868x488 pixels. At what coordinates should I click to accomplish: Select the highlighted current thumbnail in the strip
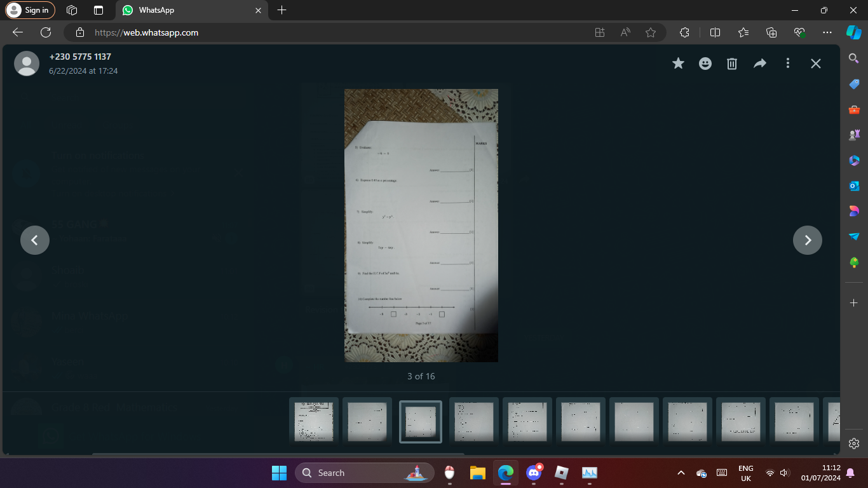pos(421,422)
